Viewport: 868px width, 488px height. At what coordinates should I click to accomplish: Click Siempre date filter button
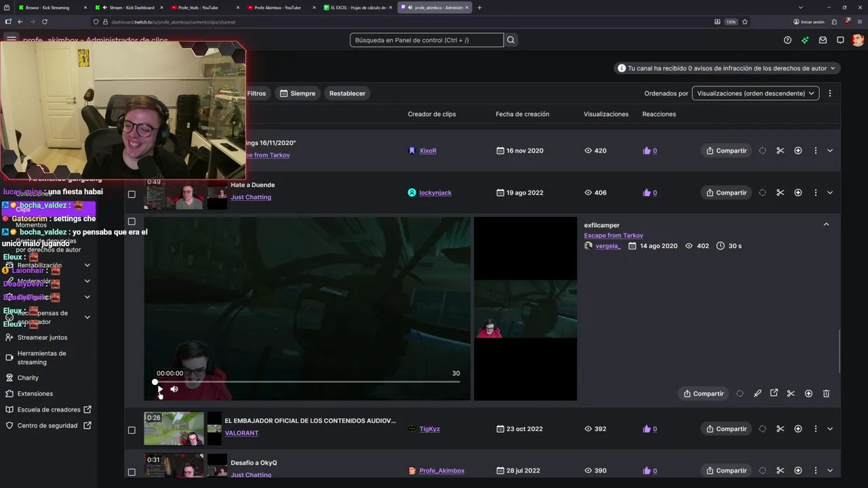[298, 93]
